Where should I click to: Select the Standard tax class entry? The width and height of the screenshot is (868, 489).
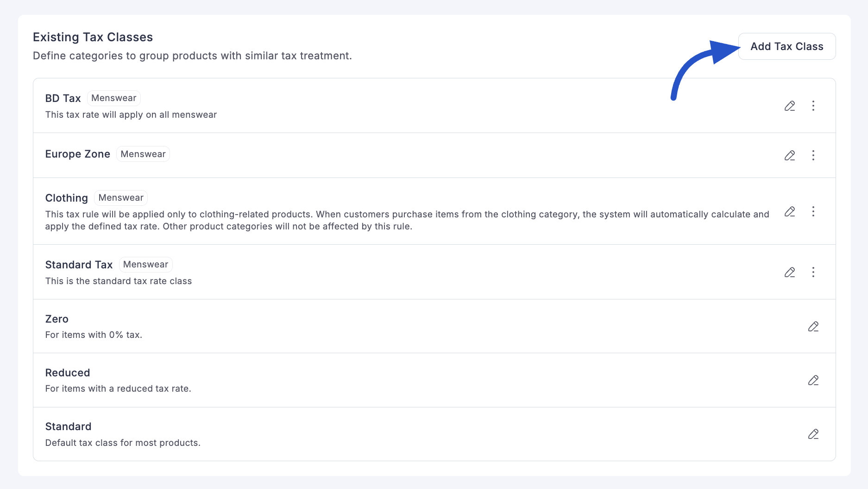tap(68, 426)
